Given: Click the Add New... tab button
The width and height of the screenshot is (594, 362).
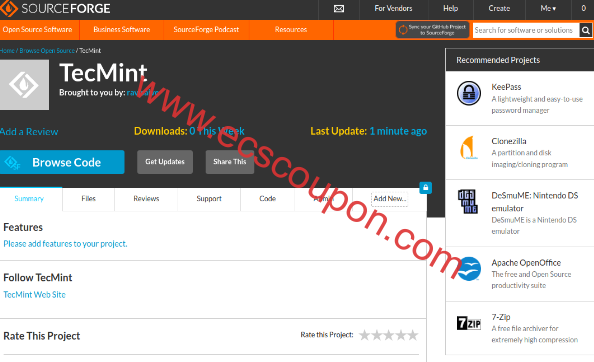Looking at the screenshot, I should [389, 198].
